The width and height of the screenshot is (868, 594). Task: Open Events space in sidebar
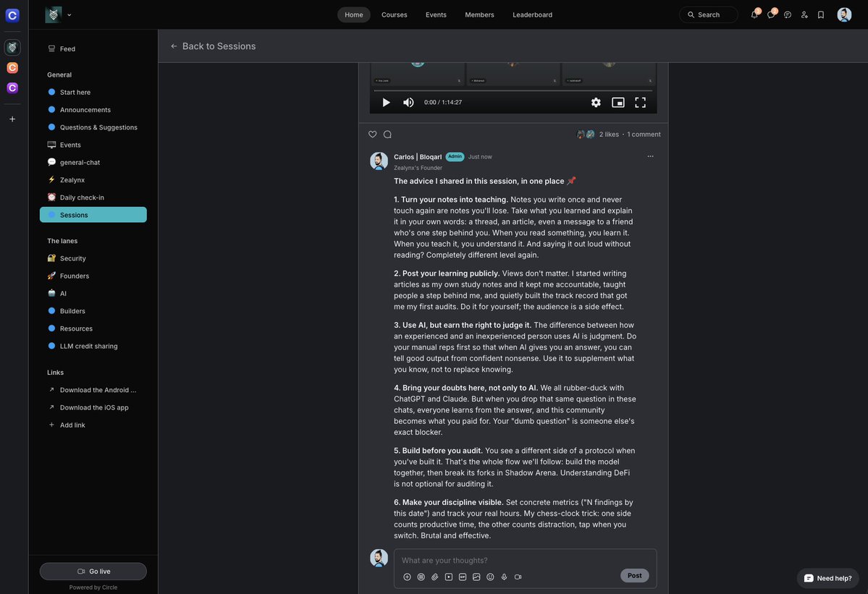93,145
